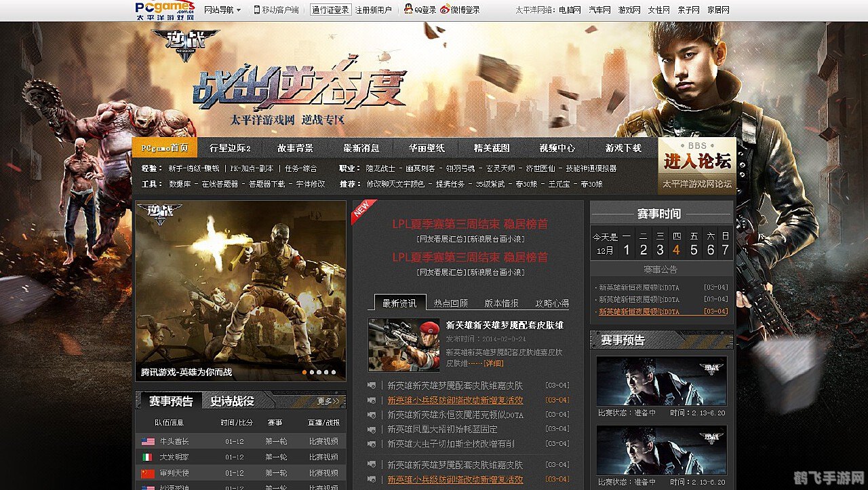Click the Italy flag icon beside 大发明家
The width and height of the screenshot is (868, 490).
coord(148,457)
